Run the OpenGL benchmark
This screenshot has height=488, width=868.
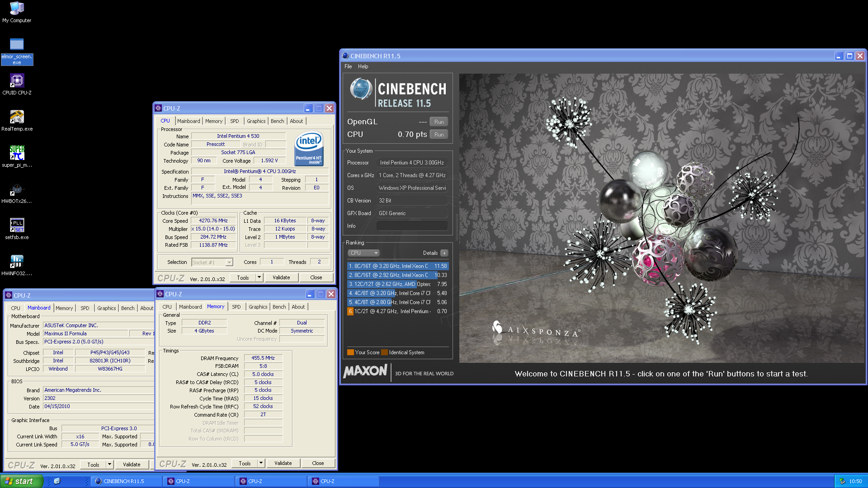click(439, 122)
